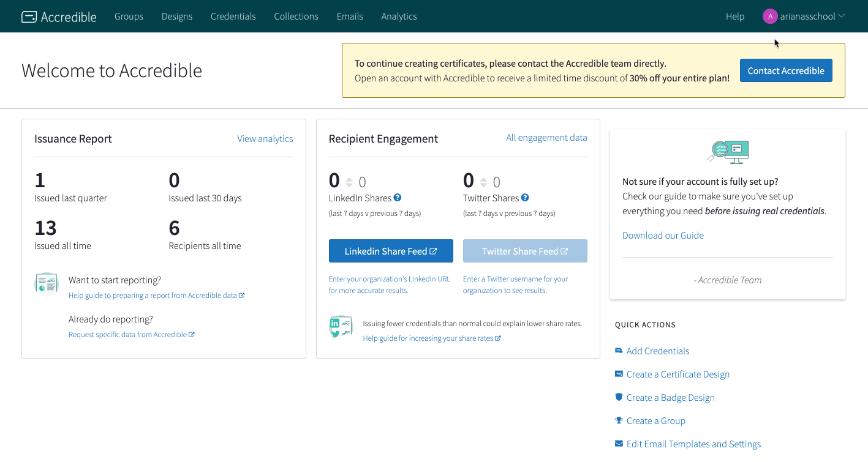868x462 pixels.
Task: Click external icon after Request specific data
Action: (192, 335)
